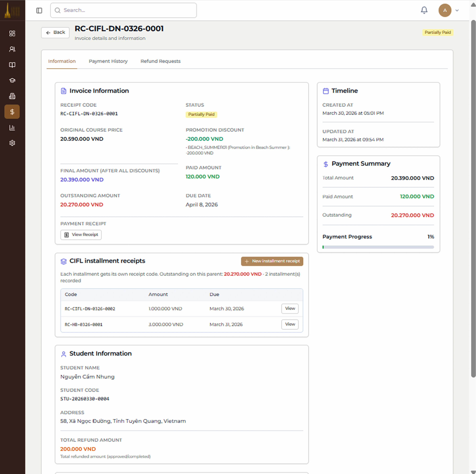Click student name Nguyễn Cẩm Nhung
Image resolution: width=476 pixels, height=474 pixels.
click(x=87, y=377)
